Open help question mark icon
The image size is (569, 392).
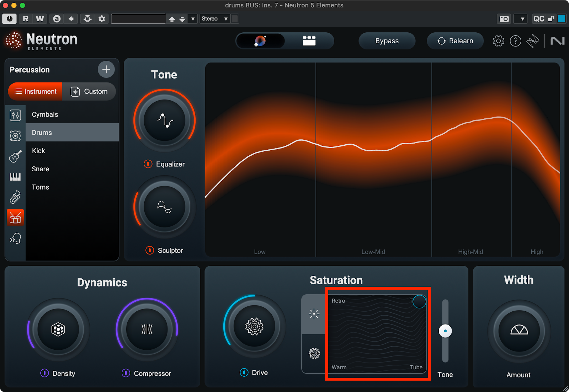point(515,41)
